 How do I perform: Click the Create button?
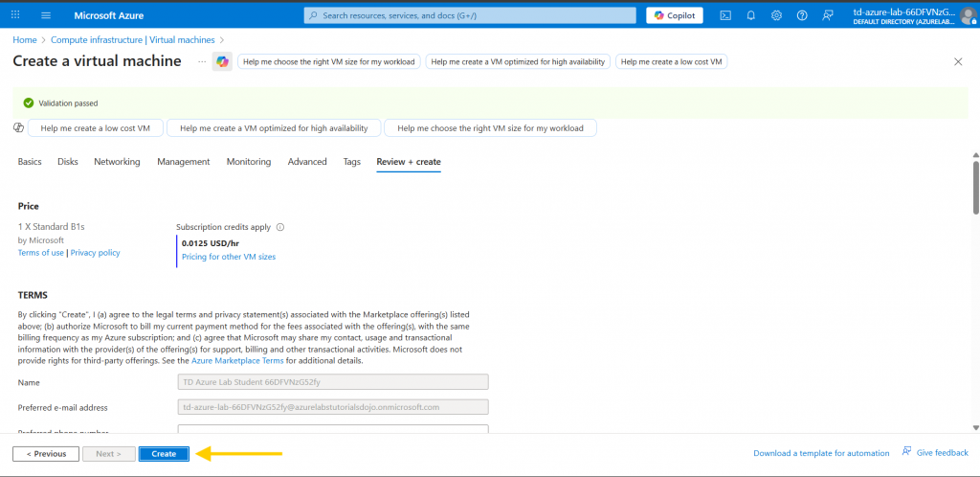click(x=164, y=453)
